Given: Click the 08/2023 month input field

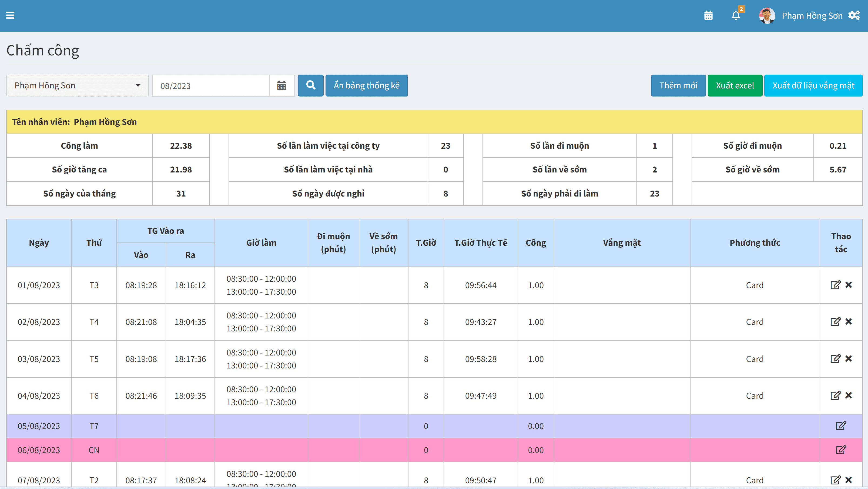Looking at the screenshot, I should point(211,86).
